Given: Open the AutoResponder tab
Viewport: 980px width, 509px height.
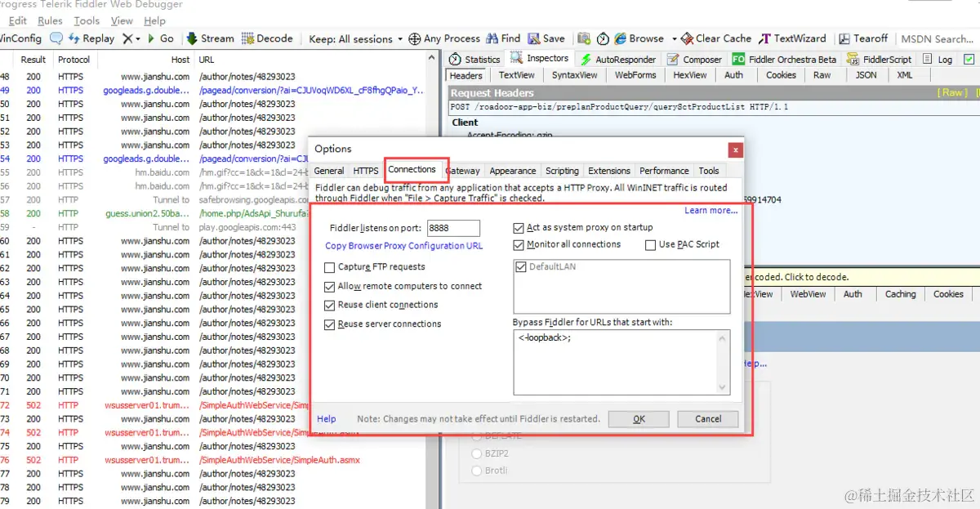Looking at the screenshot, I should coord(618,60).
